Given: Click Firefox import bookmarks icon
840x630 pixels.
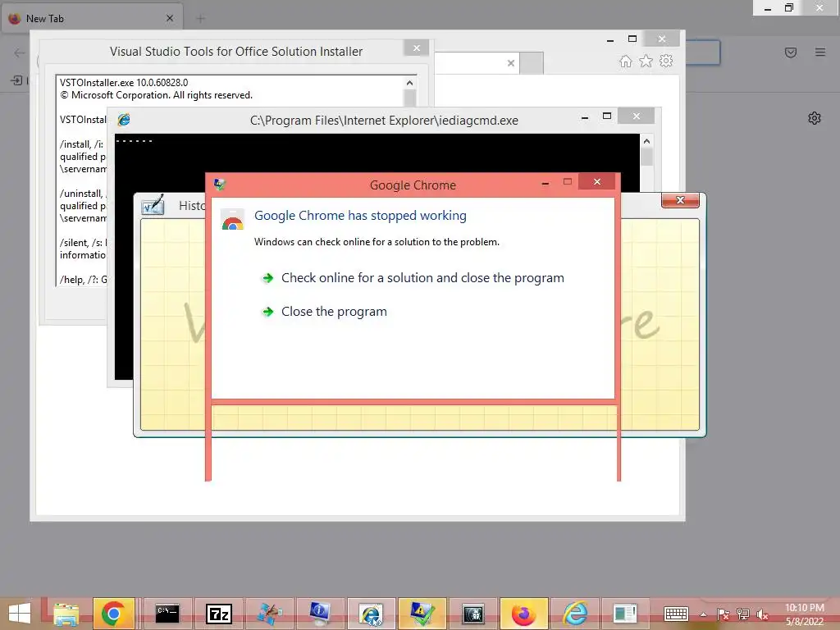Looking at the screenshot, I should [x=16, y=80].
